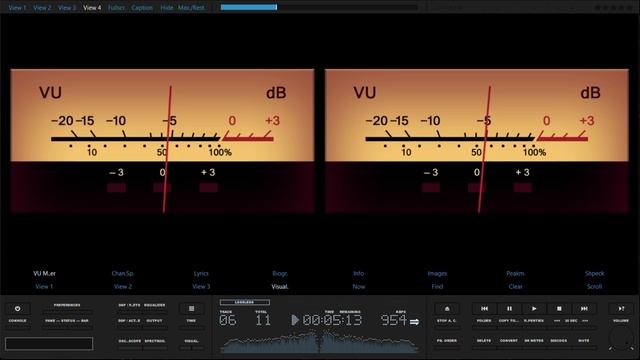Click the play indicator beside the time display
Viewport: 640px width, 360px height.
[295, 320]
